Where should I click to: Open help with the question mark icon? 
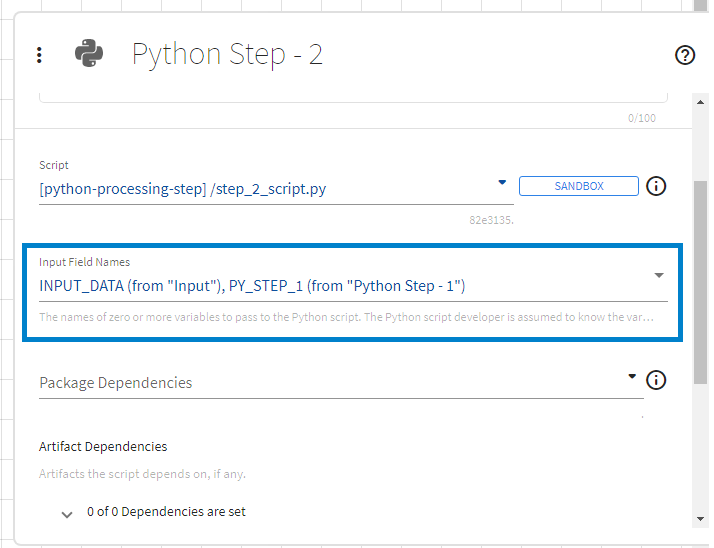685,55
